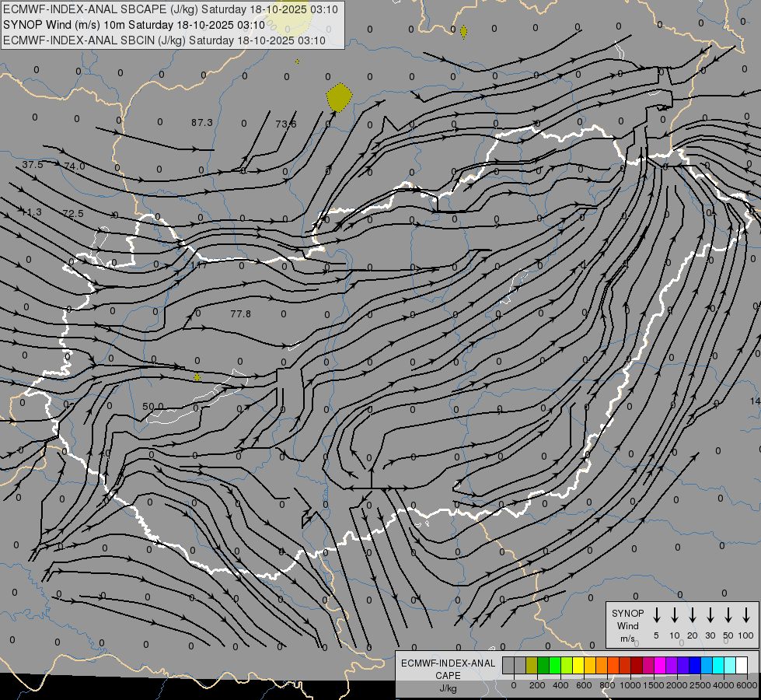761x700 pixels.
Task: Pick the white CAPE color swatch
Action: tap(741, 665)
